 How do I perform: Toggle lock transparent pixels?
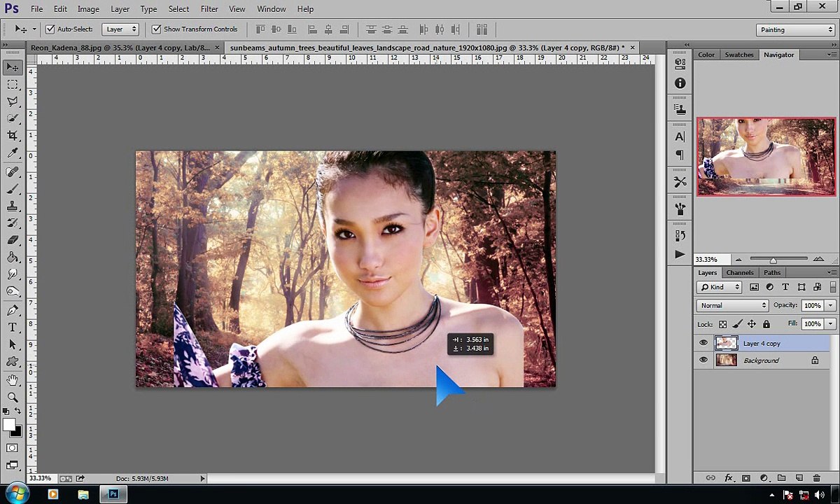(722, 324)
